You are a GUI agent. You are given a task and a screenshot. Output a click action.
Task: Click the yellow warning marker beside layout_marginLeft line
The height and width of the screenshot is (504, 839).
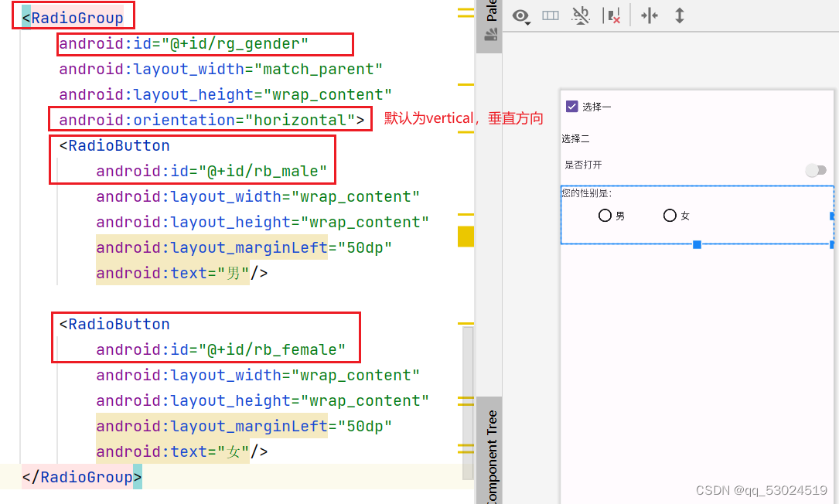tap(466, 236)
